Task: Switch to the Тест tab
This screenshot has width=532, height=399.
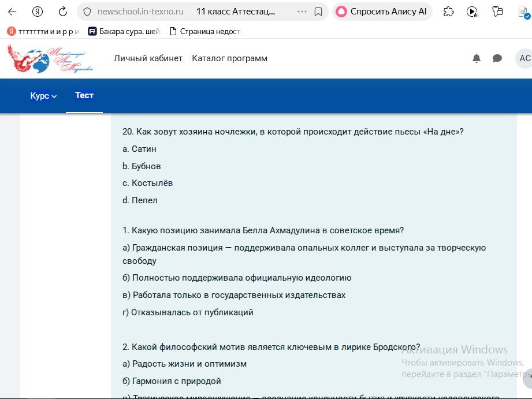Action: click(84, 95)
